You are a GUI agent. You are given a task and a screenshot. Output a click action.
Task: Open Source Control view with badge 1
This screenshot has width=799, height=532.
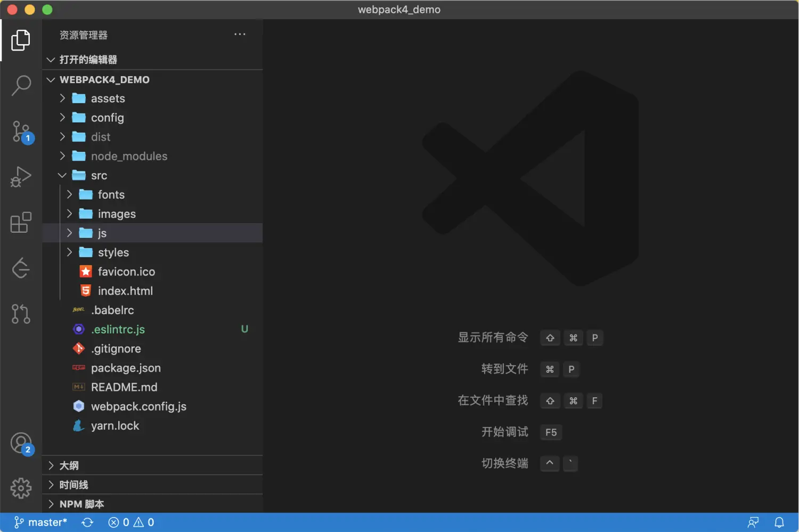(x=22, y=132)
